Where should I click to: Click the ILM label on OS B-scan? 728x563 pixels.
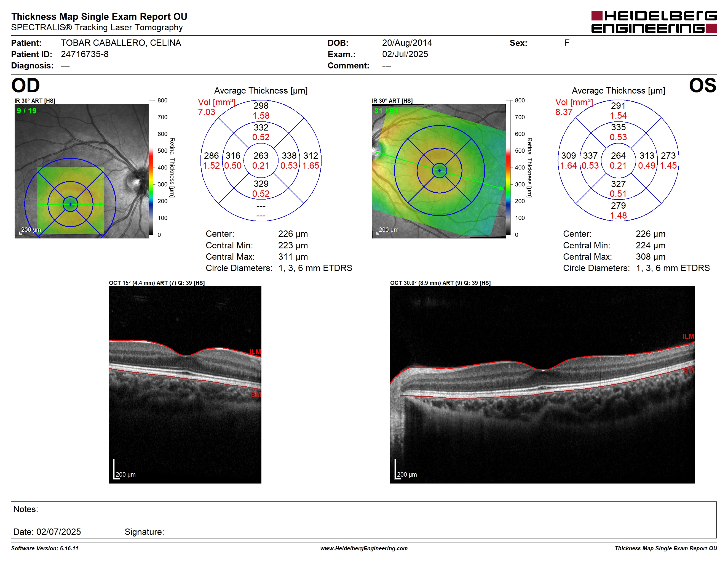[688, 336]
